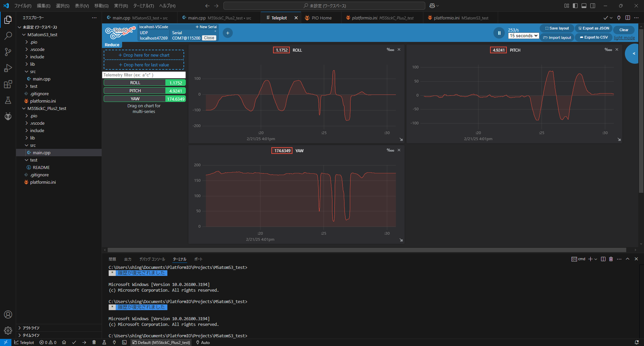Image resolution: width=644 pixels, height=346 pixels.
Task: Click PlatformIO Upload arrow in status bar
Action: tap(84, 342)
